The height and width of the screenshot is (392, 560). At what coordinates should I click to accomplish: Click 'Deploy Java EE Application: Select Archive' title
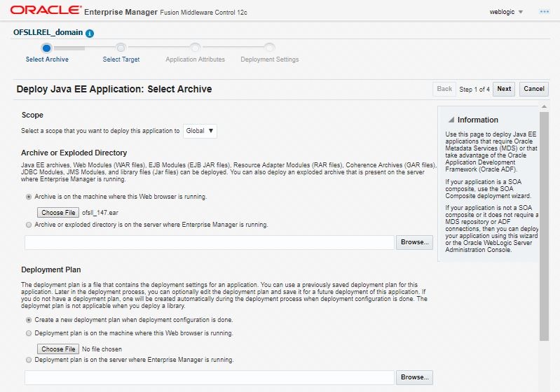coord(114,89)
